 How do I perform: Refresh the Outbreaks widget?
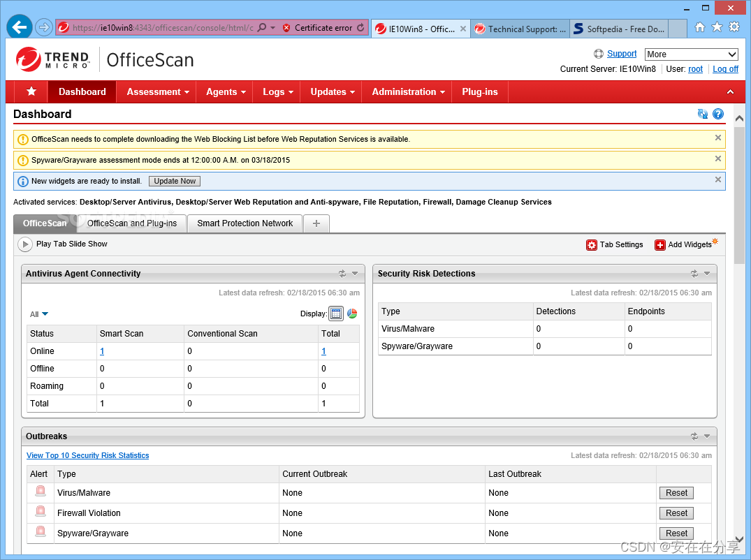point(694,436)
